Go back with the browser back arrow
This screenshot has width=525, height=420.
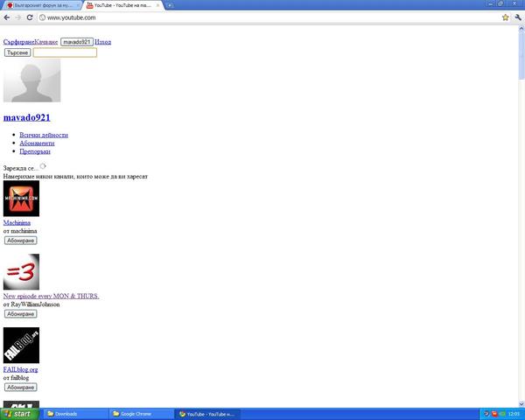7,17
